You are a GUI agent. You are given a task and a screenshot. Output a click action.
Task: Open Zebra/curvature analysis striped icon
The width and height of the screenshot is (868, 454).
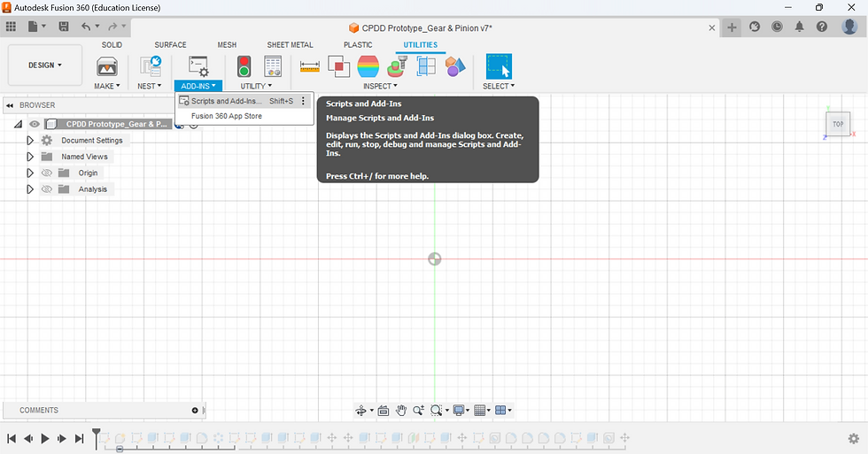368,66
